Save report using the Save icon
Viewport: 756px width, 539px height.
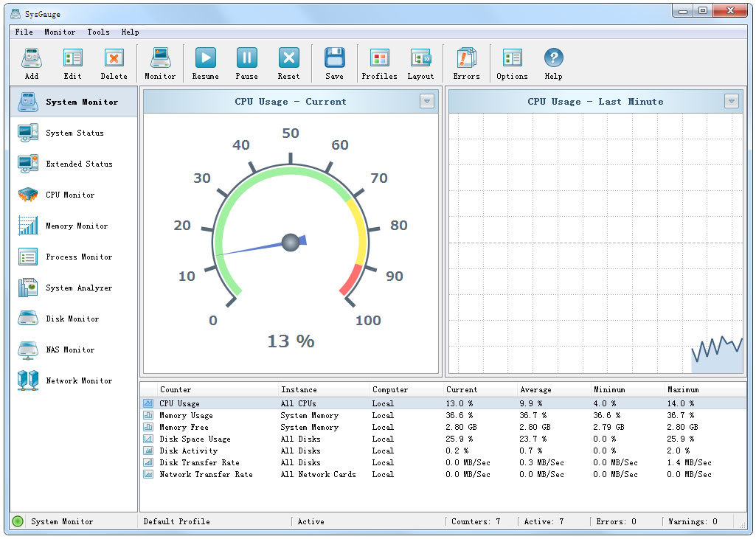[x=334, y=59]
